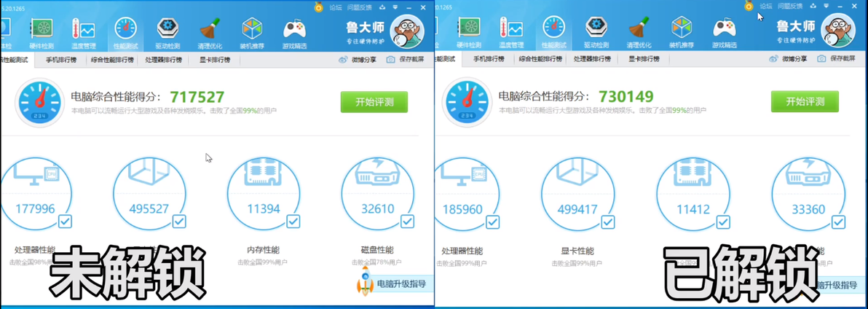
Task: Uncheck the memory score 11394 checkbox
Action: (293, 222)
